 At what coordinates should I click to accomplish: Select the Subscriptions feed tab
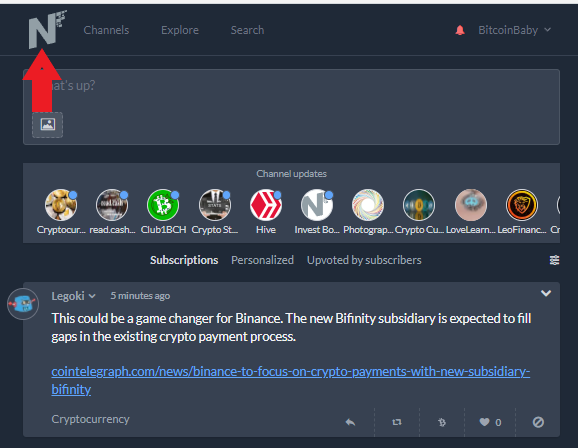point(184,260)
